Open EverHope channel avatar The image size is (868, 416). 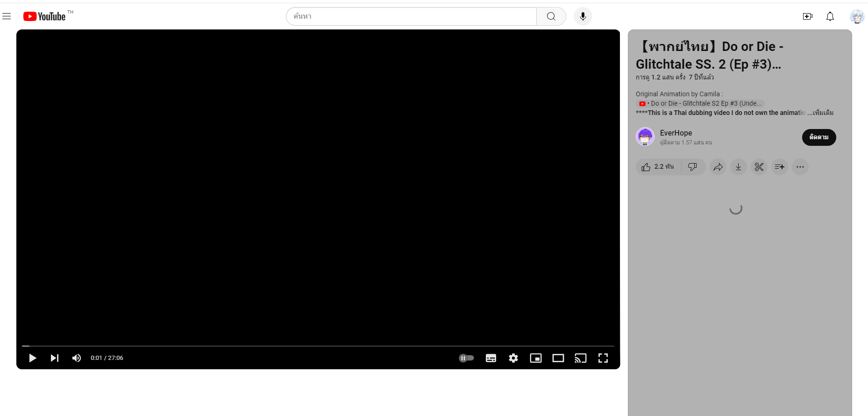(x=645, y=136)
